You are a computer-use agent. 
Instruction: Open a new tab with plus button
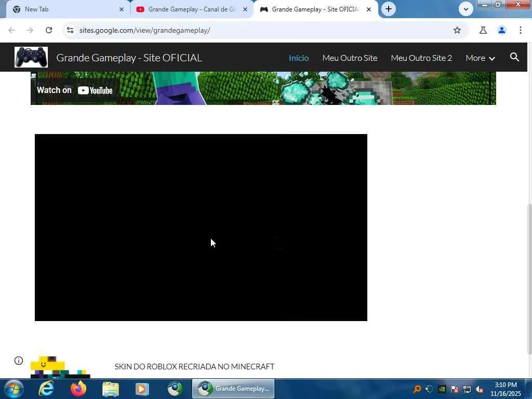coord(389,9)
